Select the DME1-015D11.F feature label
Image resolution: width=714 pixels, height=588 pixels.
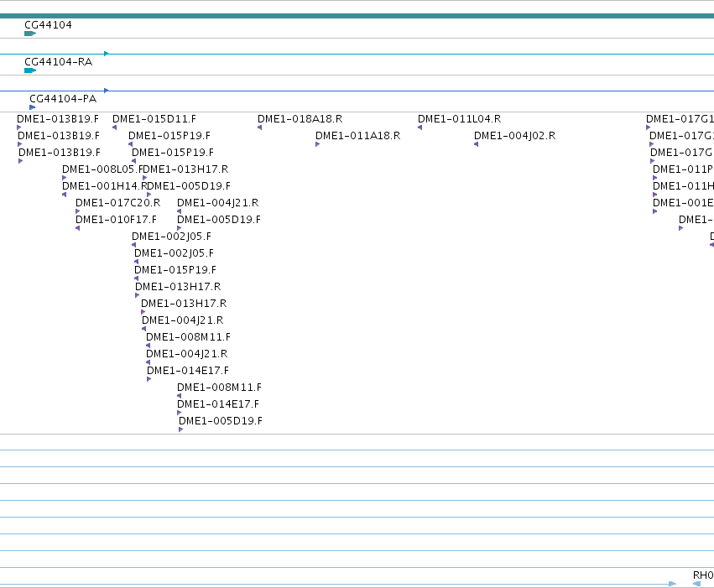pyautogui.click(x=154, y=119)
